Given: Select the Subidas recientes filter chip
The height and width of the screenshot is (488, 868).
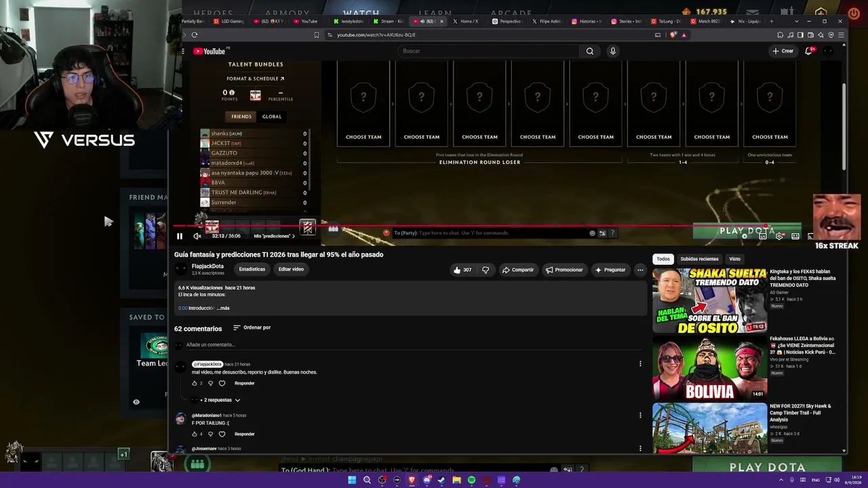Looking at the screenshot, I should (x=699, y=259).
